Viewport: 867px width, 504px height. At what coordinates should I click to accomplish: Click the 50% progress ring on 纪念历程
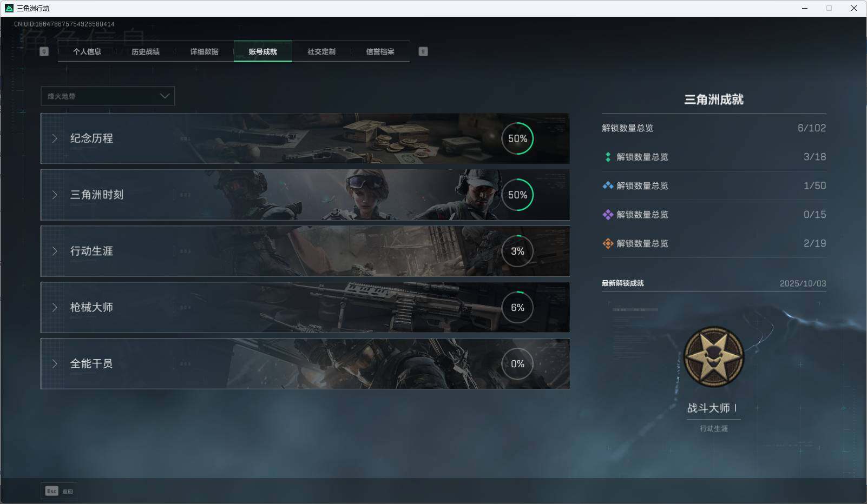point(517,138)
